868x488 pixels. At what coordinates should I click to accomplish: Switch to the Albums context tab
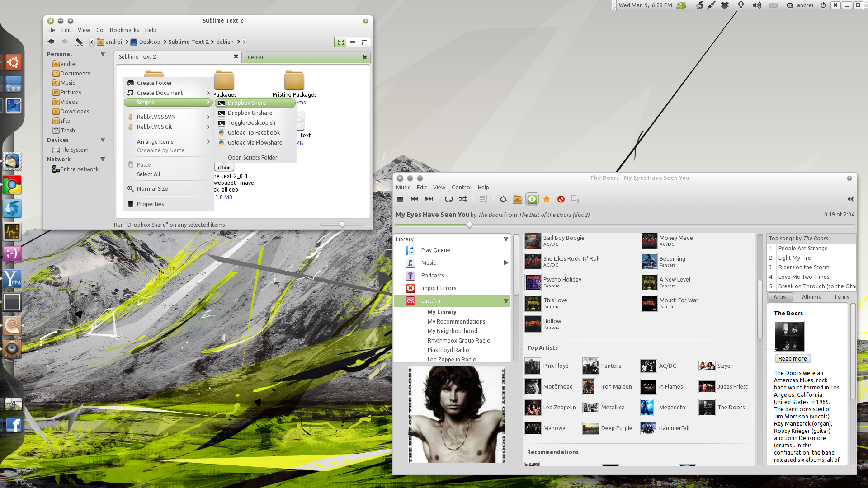811,297
